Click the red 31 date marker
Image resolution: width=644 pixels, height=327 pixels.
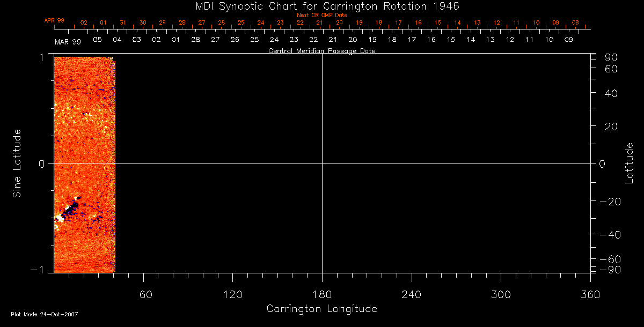coord(123,23)
